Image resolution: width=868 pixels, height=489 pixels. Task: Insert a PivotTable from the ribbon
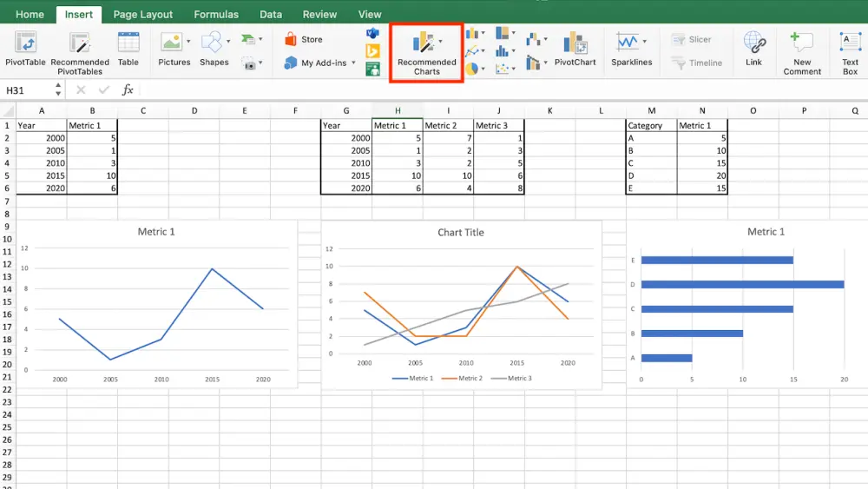[25, 50]
